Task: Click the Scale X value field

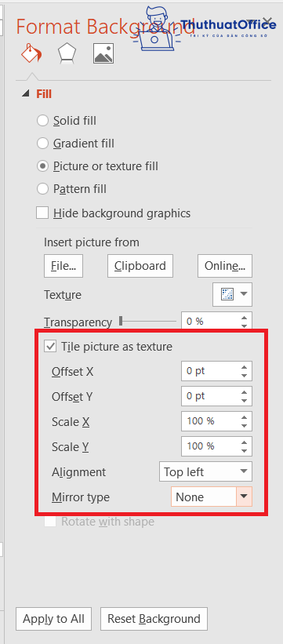Action: pyautogui.click(x=210, y=421)
